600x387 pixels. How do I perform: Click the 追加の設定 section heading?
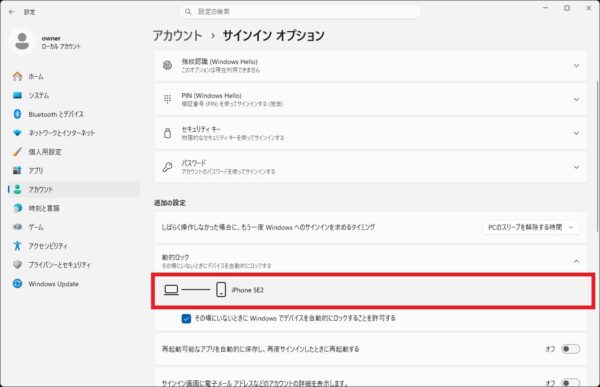170,202
